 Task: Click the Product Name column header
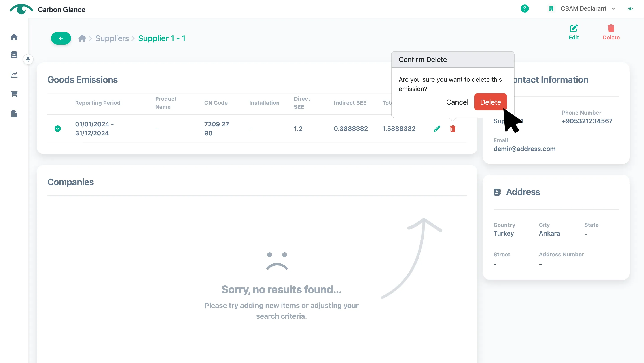click(165, 103)
